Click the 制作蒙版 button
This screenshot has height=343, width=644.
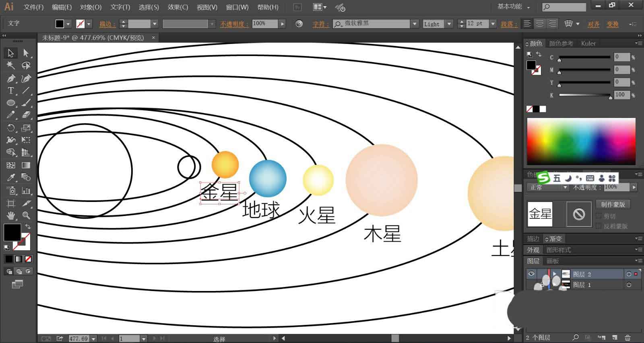[613, 205]
